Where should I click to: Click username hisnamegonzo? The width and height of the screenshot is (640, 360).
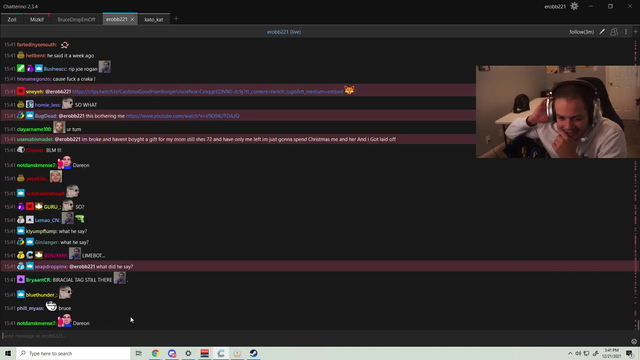34,79
